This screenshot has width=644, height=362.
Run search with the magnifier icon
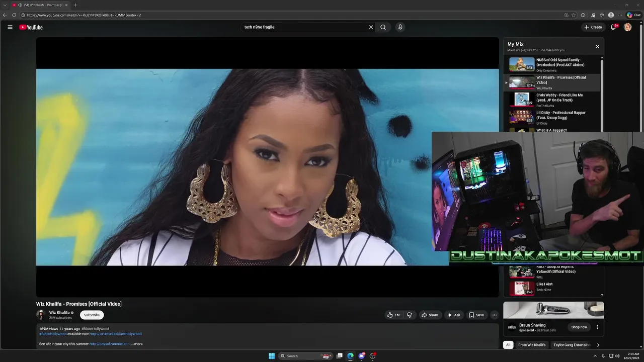pyautogui.click(x=383, y=27)
